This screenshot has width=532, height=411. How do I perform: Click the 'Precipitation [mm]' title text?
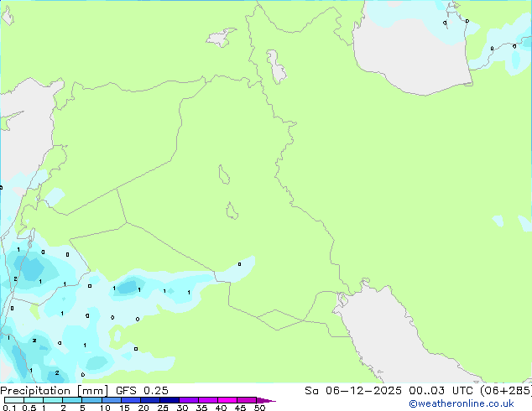click(x=54, y=391)
